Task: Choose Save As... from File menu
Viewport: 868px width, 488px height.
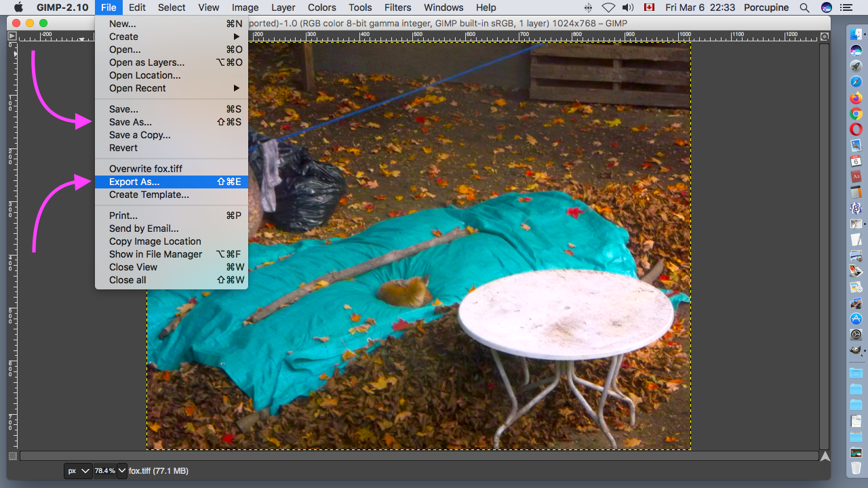Action: 172,122
